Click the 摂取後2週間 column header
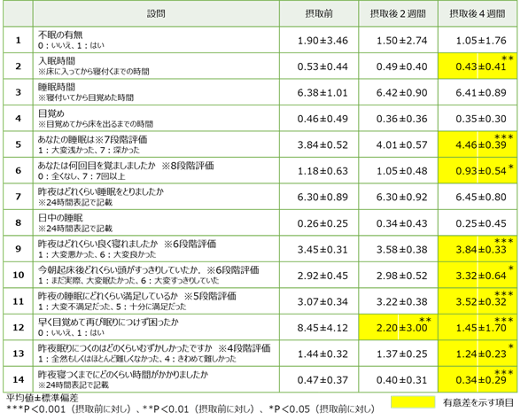521x420 pixels. [x=398, y=13]
